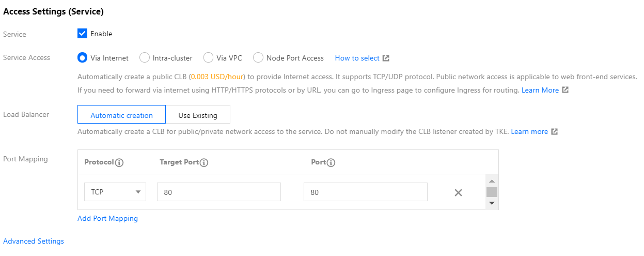Click Add Port Mapping link

107,218
